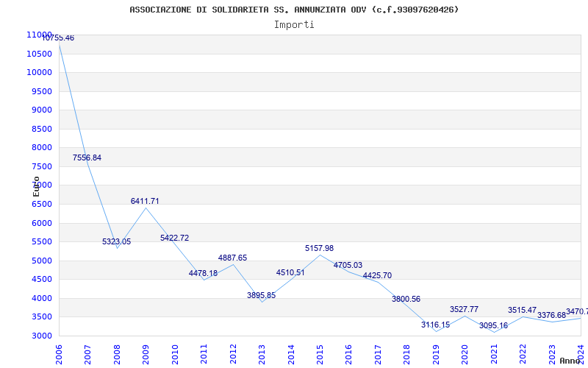
Task: Click the 3376.68 value label
Action: [551, 316]
